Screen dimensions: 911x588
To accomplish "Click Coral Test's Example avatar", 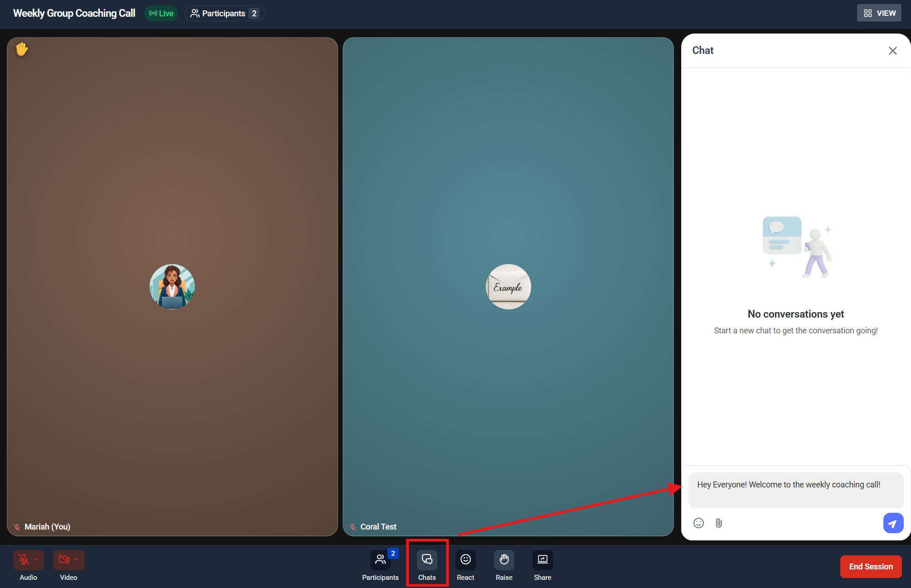I will coord(508,287).
